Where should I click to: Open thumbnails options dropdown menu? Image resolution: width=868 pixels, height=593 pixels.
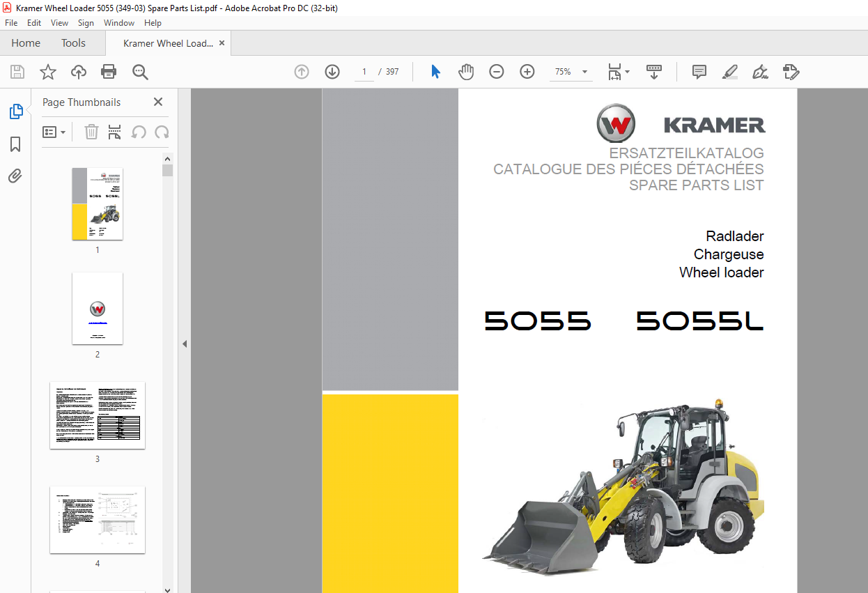pyautogui.click(x=54, y=132)
